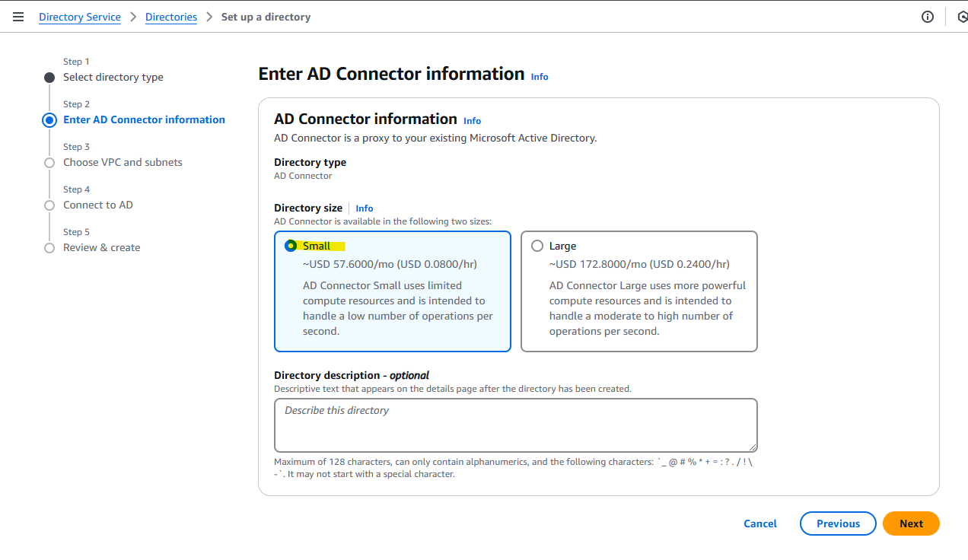Click the 'Set up a directory' breadcrumb text

tap(266, 17)
